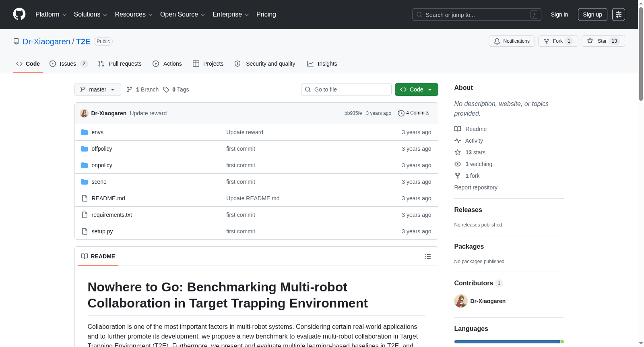Click the star icon beside 13 stars
Screen dimensions: 644x347
tap(458, 152)
